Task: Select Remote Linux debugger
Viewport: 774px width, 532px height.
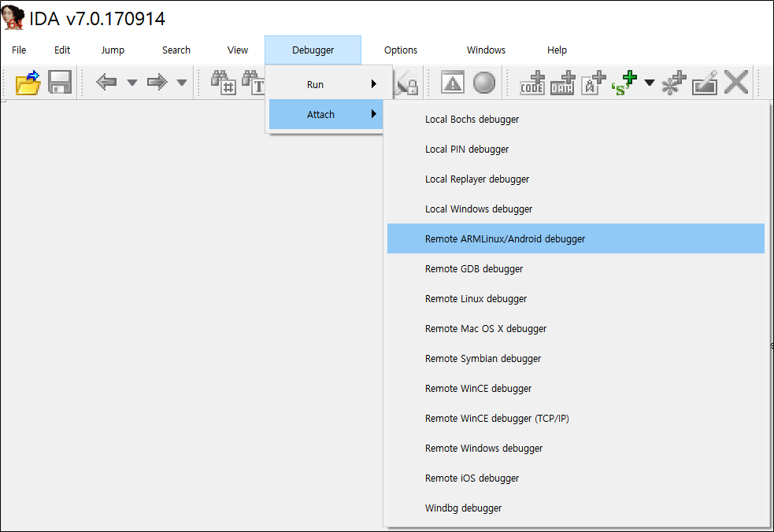Action: pyautogui.click(x=576, y=298)
